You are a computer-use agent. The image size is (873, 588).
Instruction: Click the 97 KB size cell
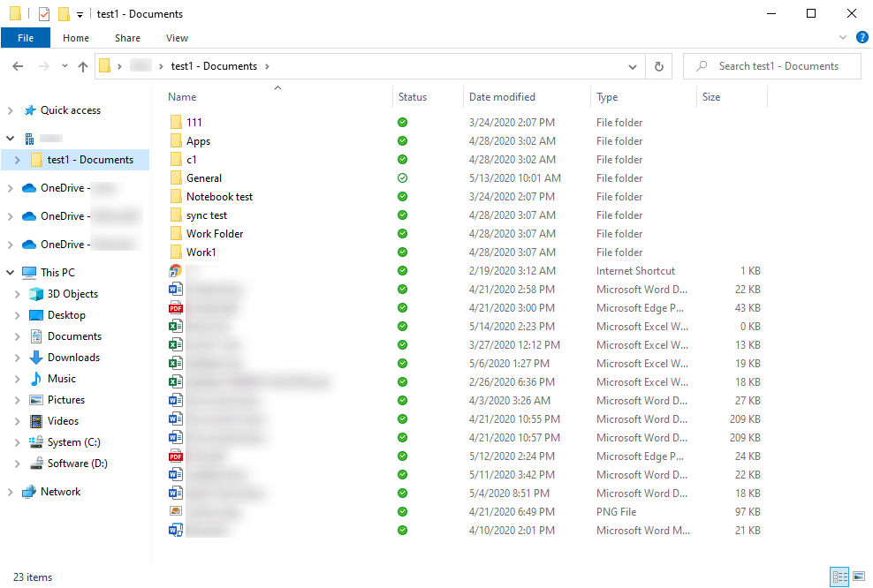748,512
